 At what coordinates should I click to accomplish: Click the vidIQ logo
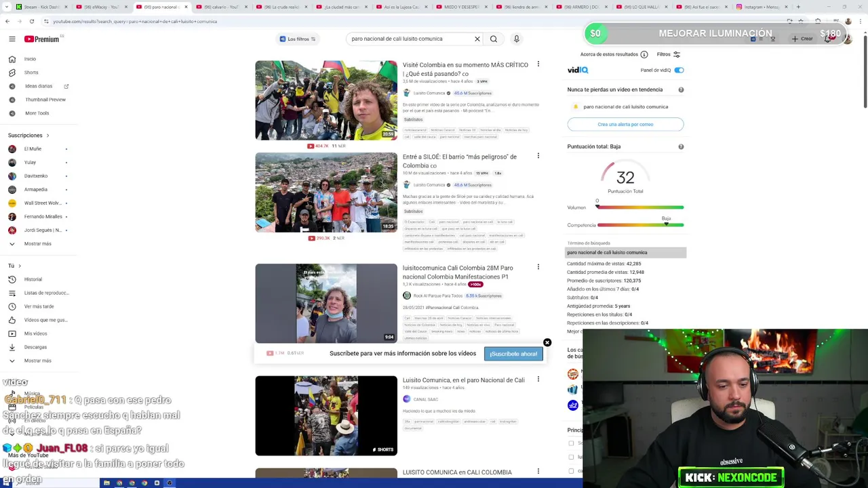pyautogui.click(x=578, y=70)
